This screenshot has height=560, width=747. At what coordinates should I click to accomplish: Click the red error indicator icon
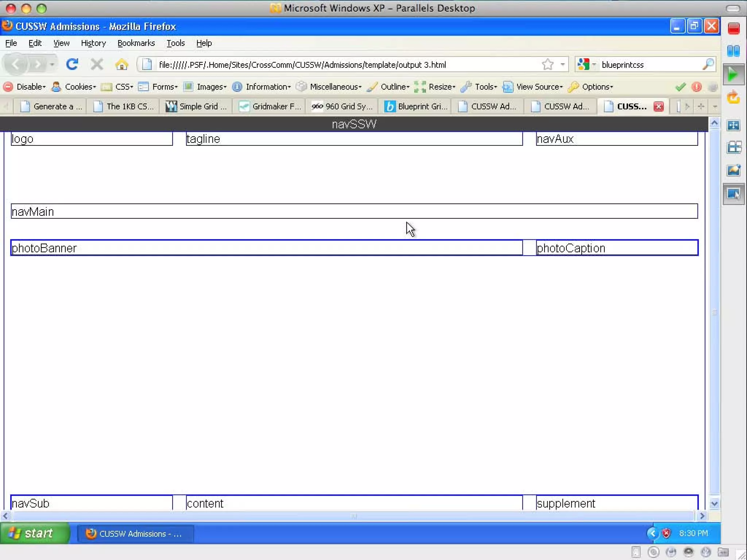coord(696,87)
